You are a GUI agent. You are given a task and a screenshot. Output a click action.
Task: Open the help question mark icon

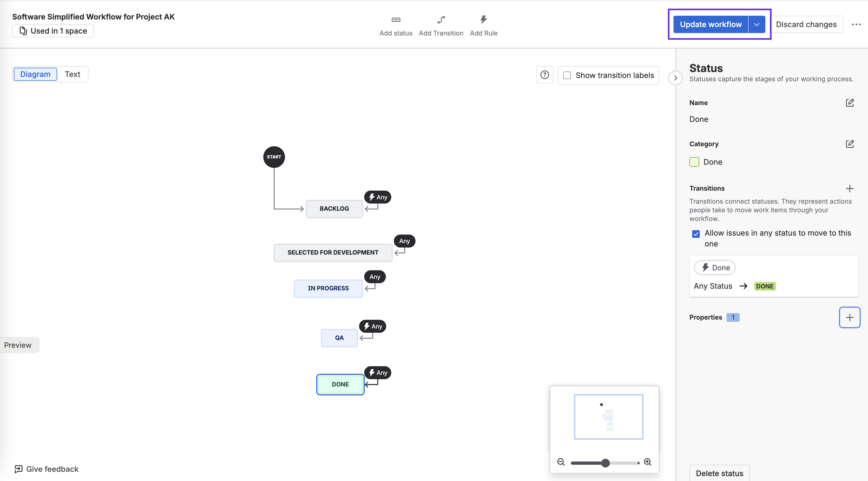545,75
